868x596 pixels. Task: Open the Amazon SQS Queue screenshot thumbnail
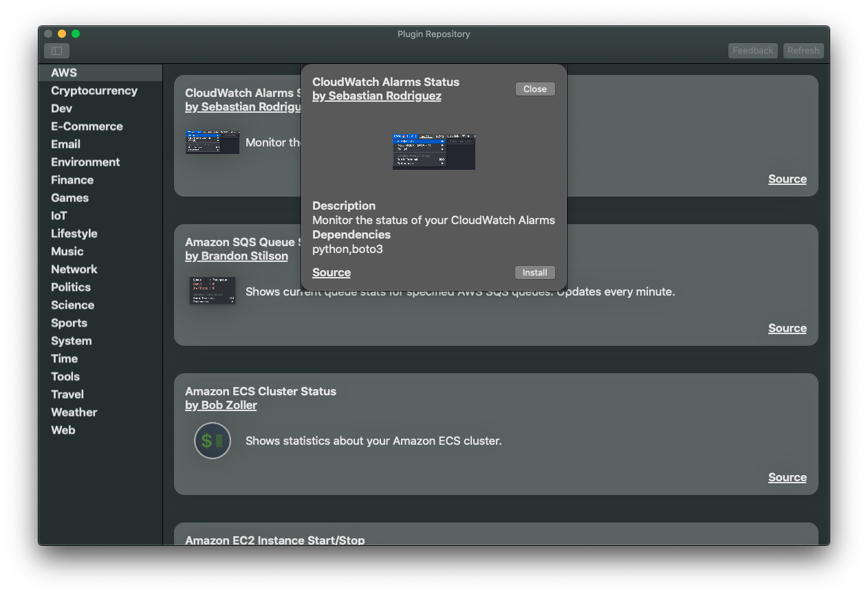click(213, 290)
